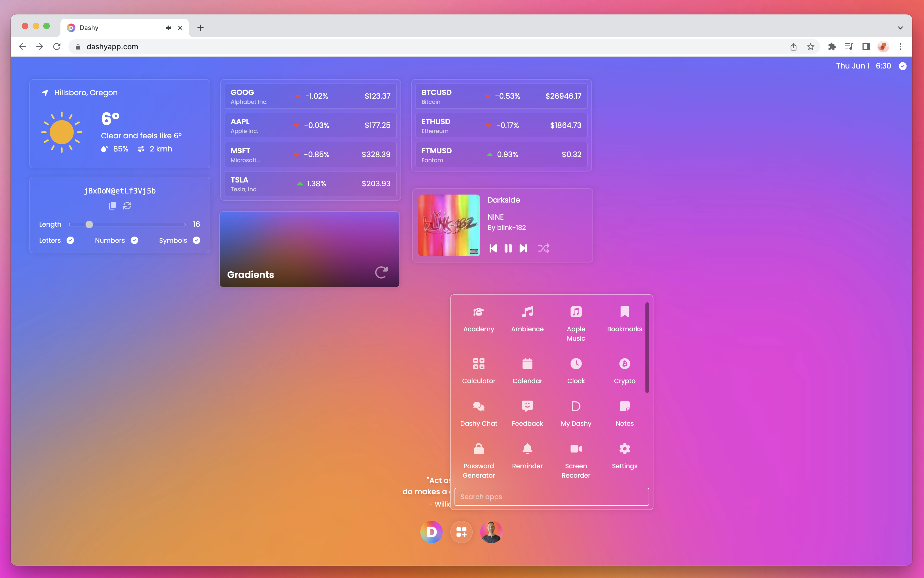The height and width of the screenshot is (578, 924).
Task: Toggle the Letters checkbox
Action: pyautogui.click(x=70, y=241)
